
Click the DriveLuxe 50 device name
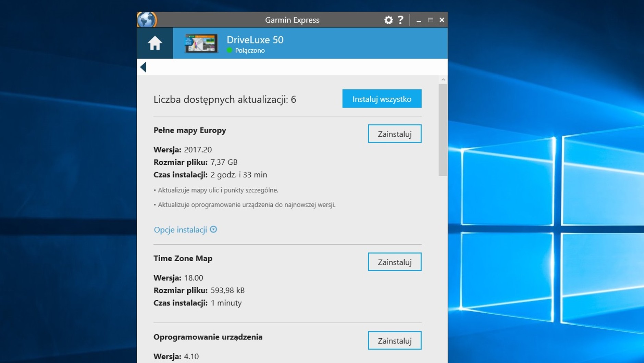(255, 40)
